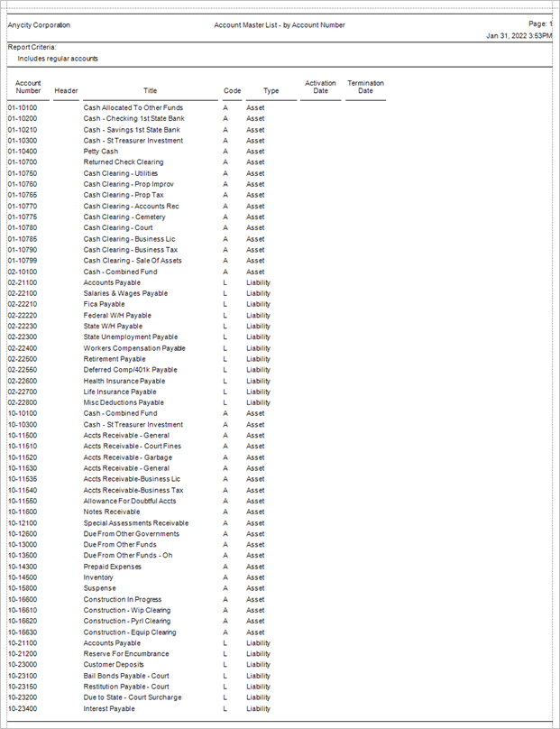Select Returned Check Clearing title
Image resolution: width=560 pixels, height=729 pixels.
pos(124,162)
